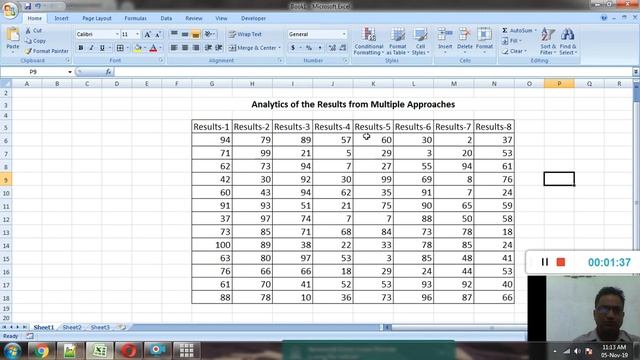Image resolution: width=640 pixels, height=360 pixels.
Task: Pause the screen recording
Action: 544,262
